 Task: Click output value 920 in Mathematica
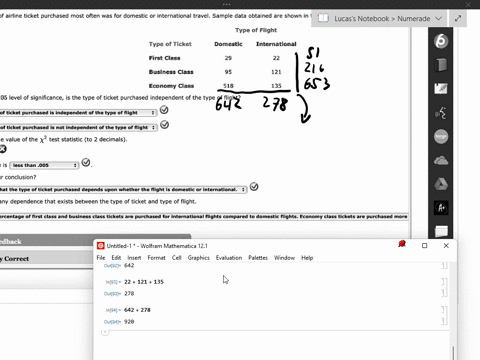129,321
